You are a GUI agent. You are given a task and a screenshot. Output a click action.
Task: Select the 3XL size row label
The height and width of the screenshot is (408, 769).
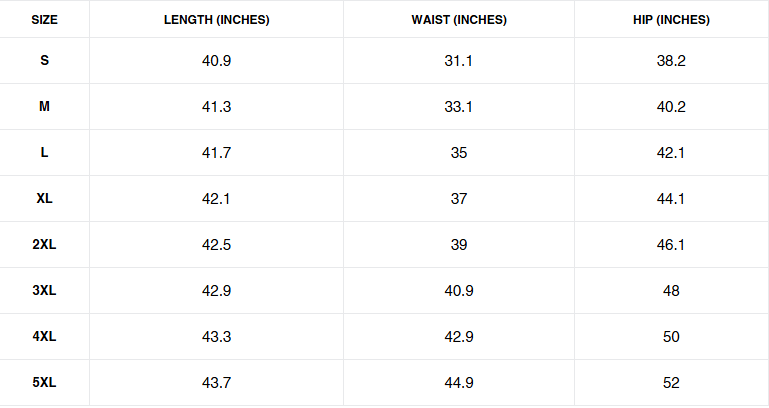coord(44,291)
